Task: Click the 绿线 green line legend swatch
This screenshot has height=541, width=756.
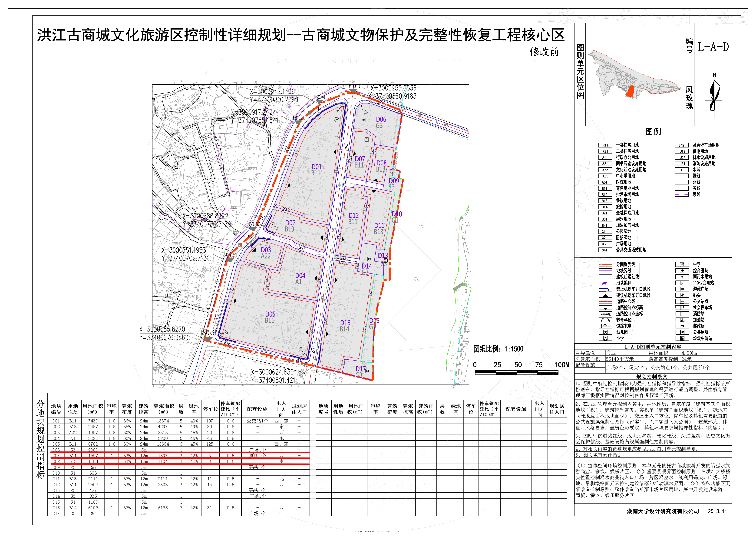Action: pyautogui.click(x=681, y=176)
